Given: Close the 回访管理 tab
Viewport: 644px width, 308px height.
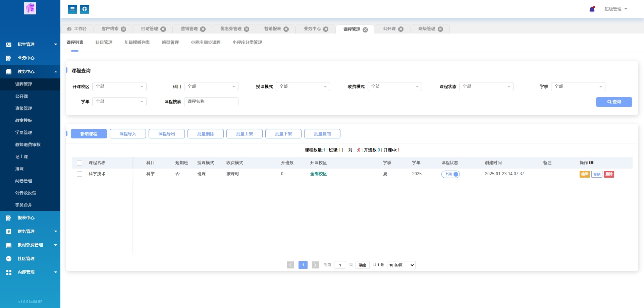Looking at the screenshot, I should [163, 29].
